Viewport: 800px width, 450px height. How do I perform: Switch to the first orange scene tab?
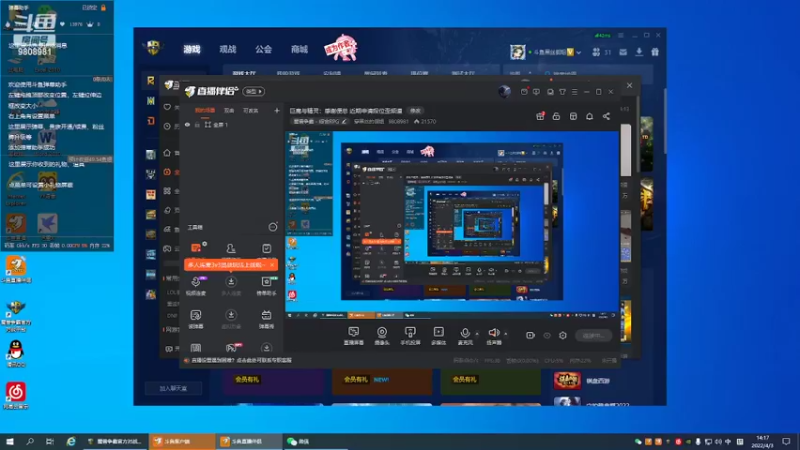[x=205, y=110]
